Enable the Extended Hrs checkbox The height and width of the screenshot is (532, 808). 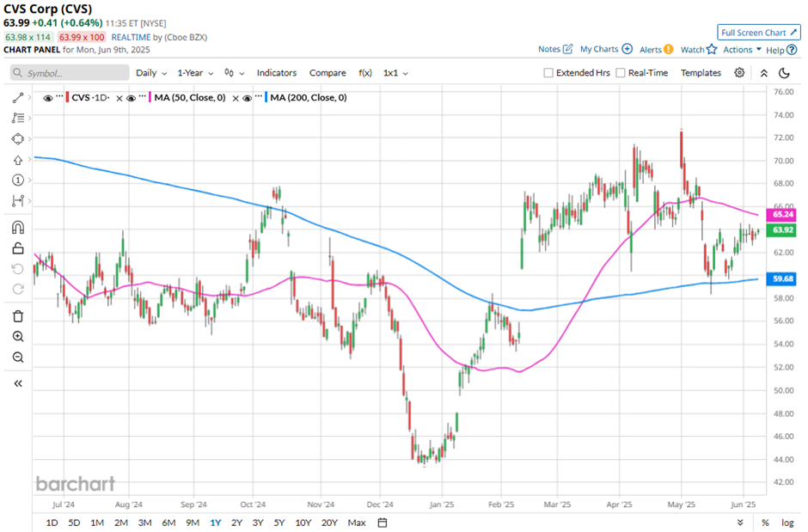point(548,73)
